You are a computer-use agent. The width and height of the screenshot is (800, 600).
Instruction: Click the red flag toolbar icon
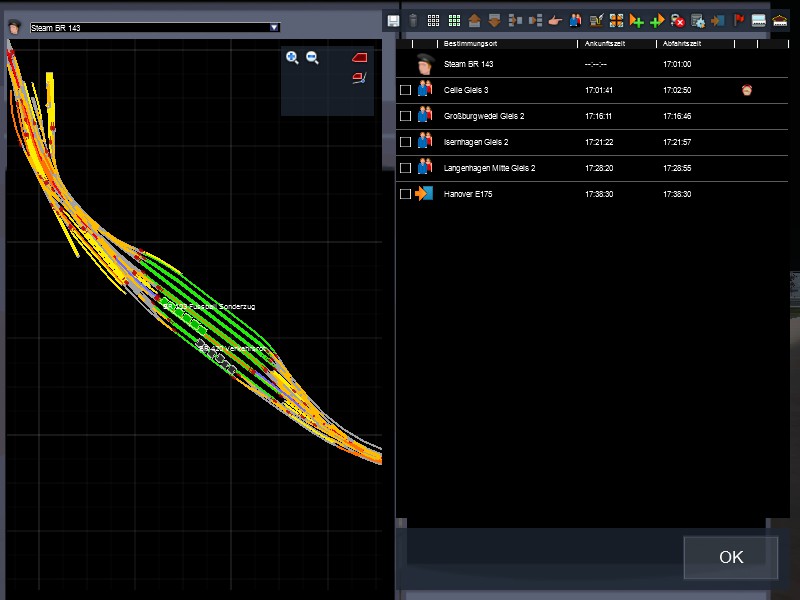coord(739,20)
